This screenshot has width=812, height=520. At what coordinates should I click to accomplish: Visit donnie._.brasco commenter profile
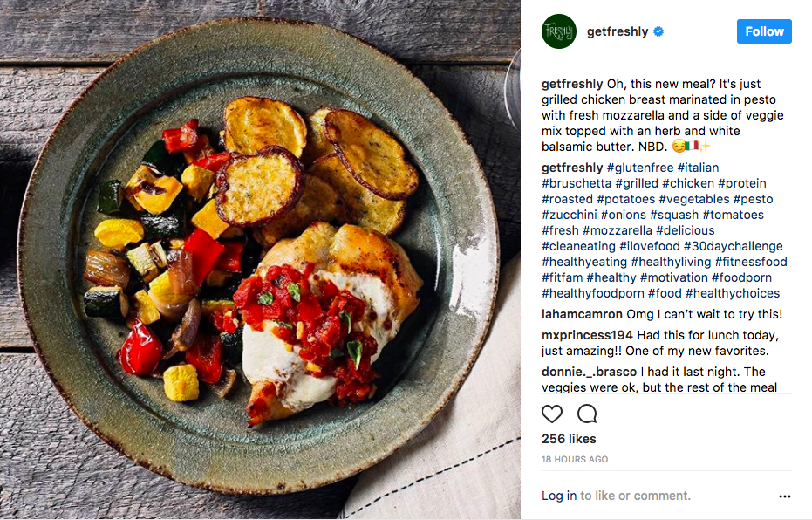point(590,372)
